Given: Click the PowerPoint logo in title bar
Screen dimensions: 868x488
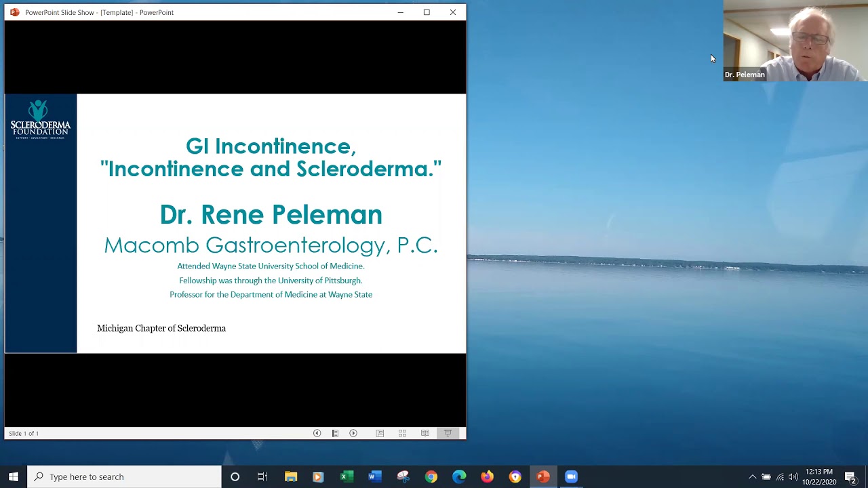Looking at the screenshot, I should [x=14, y=12].
